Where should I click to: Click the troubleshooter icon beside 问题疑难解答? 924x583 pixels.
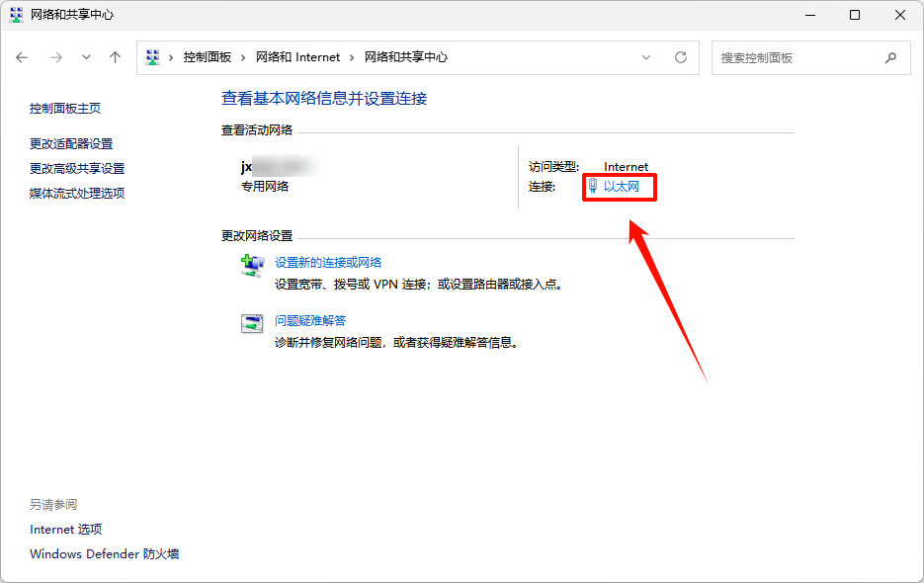pyautogui.click(x=253, y=323)
